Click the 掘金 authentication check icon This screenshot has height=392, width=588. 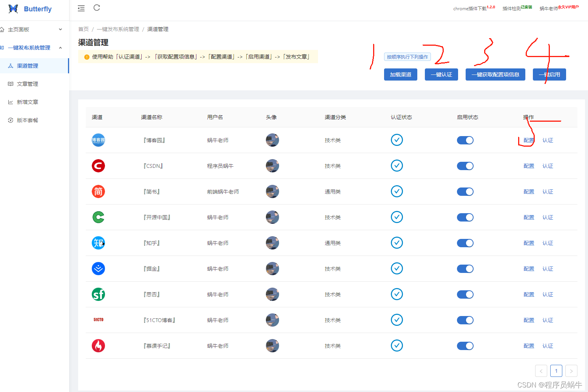(397, 268)
